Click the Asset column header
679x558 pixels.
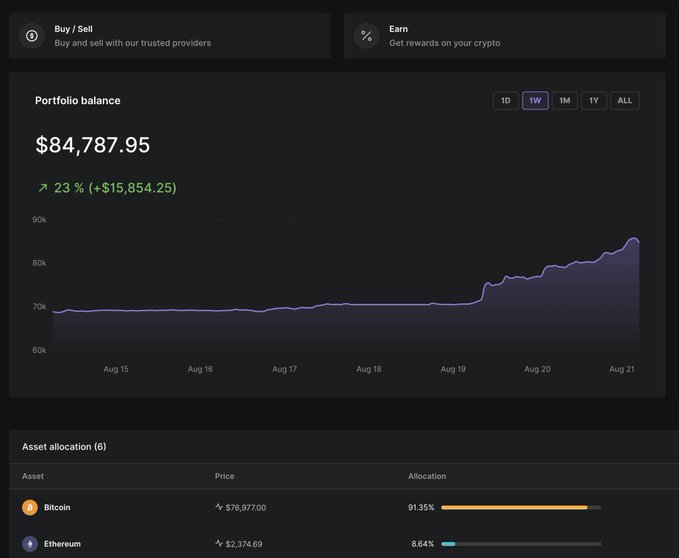(33, 476)
